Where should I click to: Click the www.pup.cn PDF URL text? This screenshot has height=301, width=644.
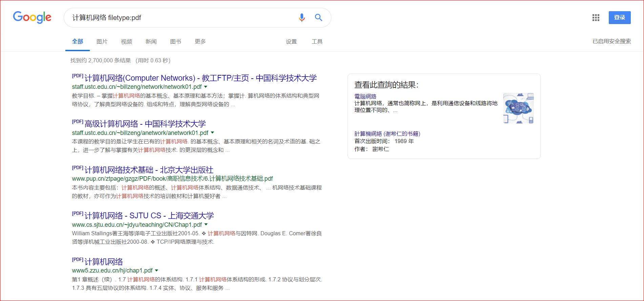point(172,179)
